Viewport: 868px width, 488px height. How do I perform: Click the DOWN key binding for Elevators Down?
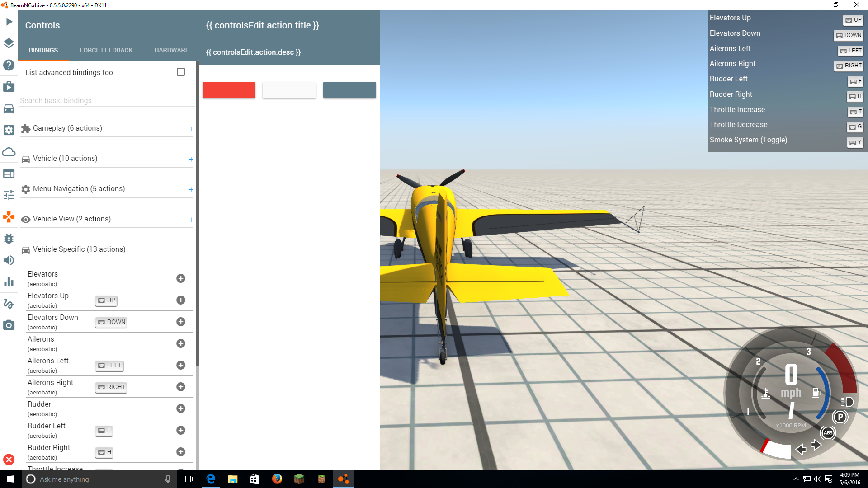click(x=111, y=322)
